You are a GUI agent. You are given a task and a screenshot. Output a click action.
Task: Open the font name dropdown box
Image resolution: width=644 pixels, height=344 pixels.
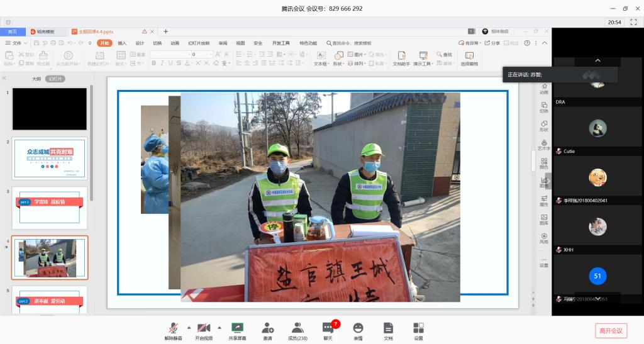click(x=170, y=54)
